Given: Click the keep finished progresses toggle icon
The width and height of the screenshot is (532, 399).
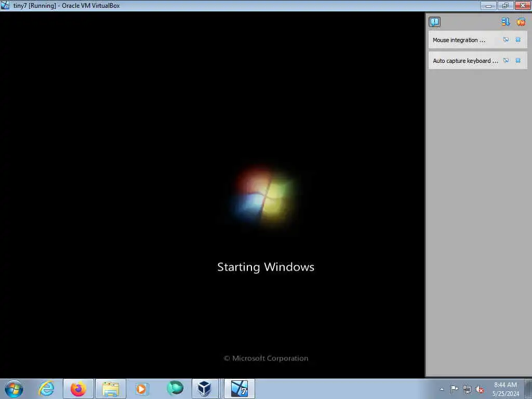Looking at the screenshot, I should pyautogui.click(x=506, y=22).
